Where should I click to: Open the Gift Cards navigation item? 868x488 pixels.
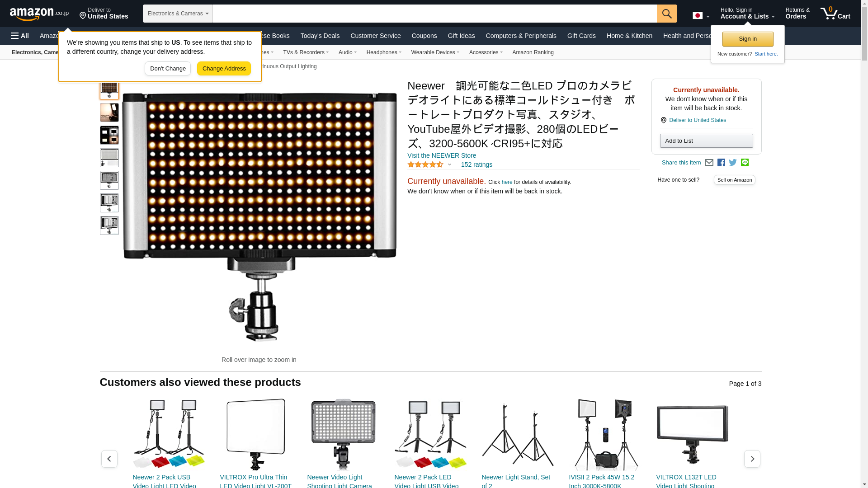(x=581, y=36)
